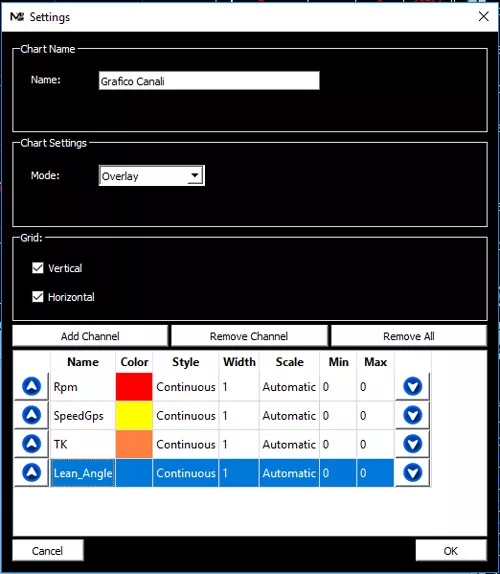
Task: Click the Remove All button
Action: tap(409, 336)
